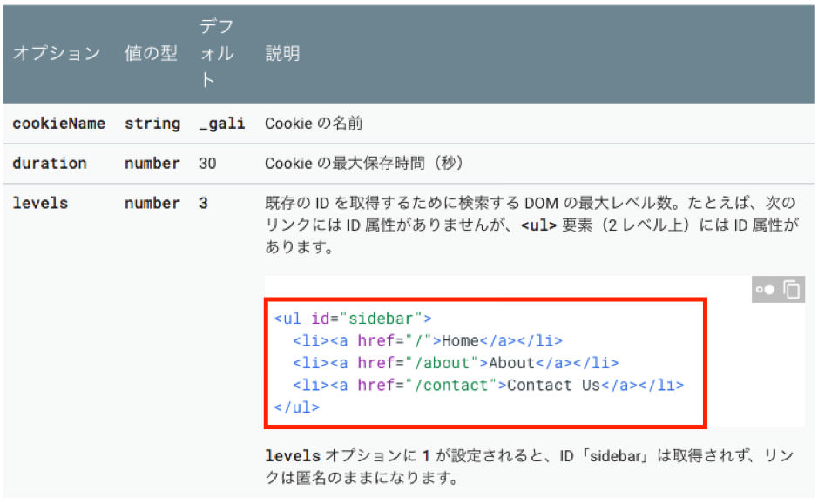The height and width of the screenshot is (504, 818).
Task: Select the levels option name
Action: 40,204
